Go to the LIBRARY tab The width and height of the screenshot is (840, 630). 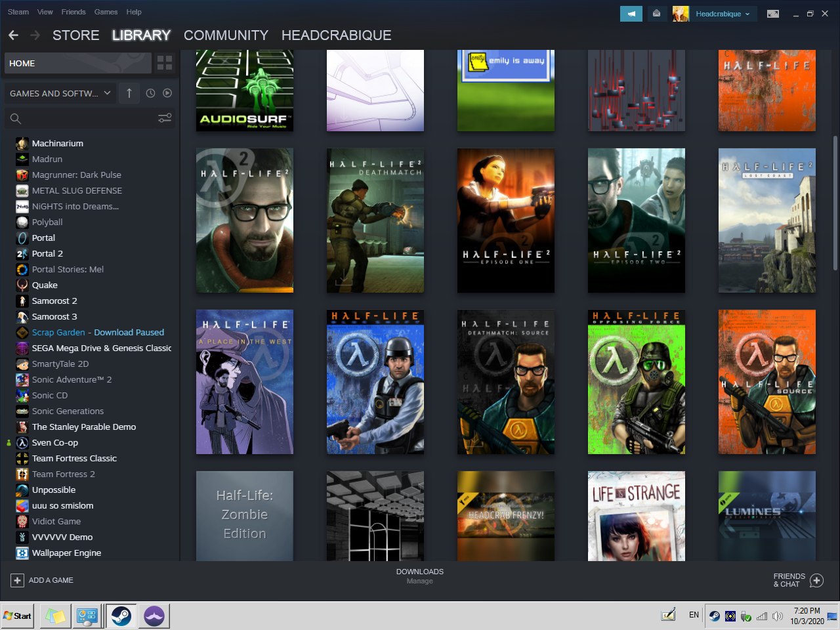tap(141, 35)
